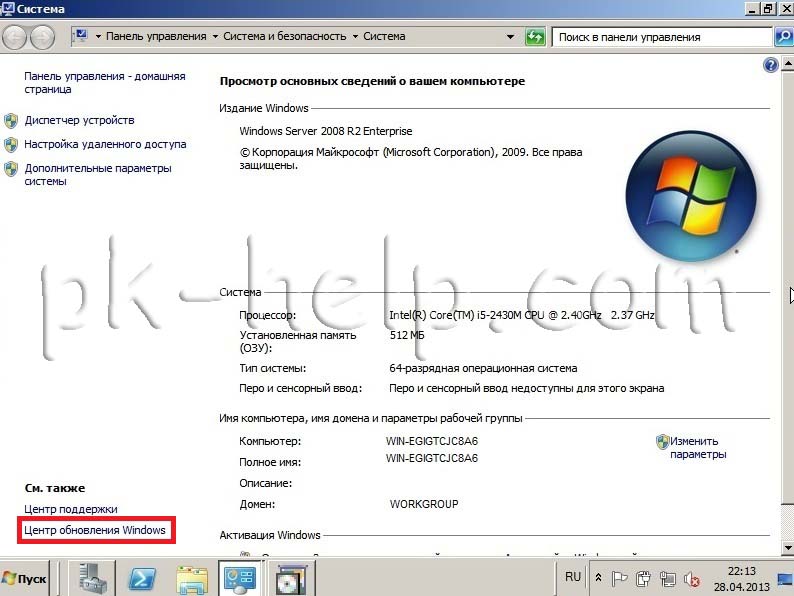Expand the root dropdown arrow before Панель управления
794x596 pixels.
(98, 36)
